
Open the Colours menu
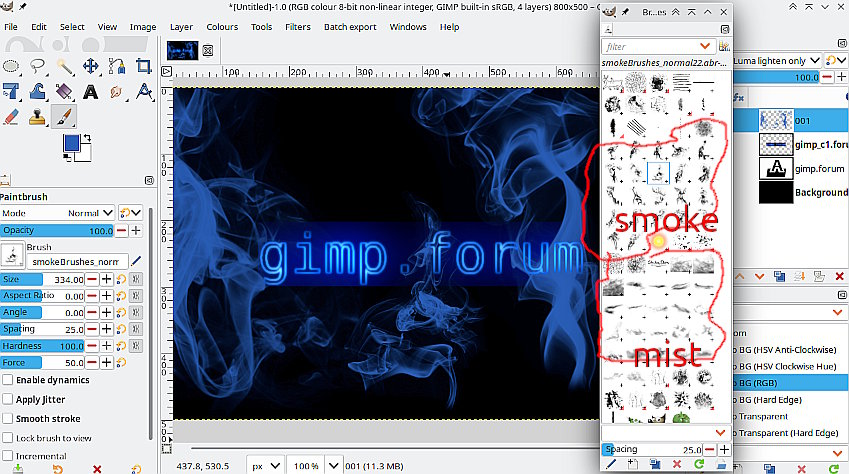pos(222,27)
